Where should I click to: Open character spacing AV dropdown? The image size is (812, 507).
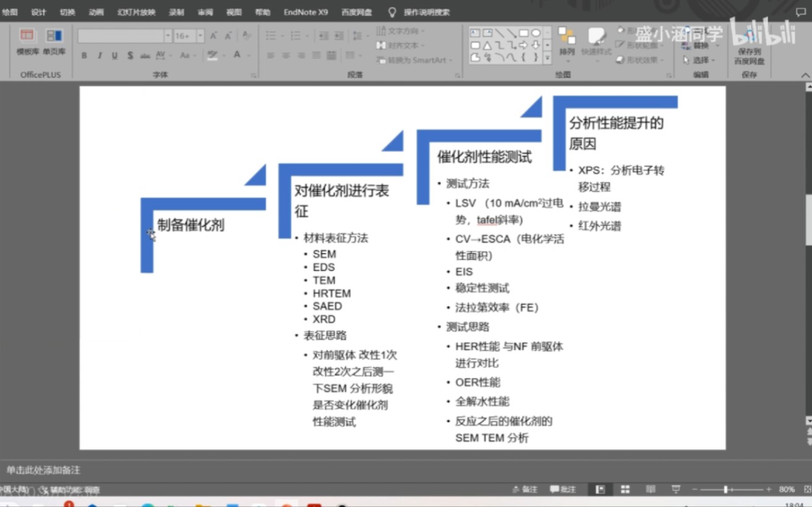point(163,56)
